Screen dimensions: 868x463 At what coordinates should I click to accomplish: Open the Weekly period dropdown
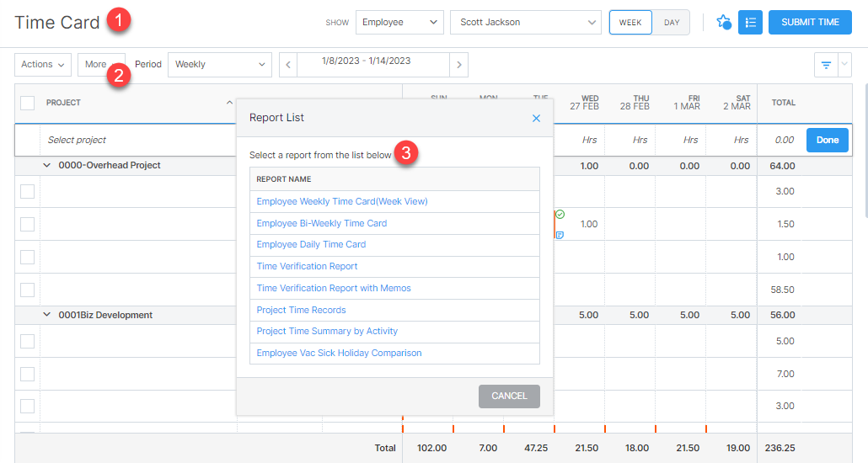click(220, 65)
